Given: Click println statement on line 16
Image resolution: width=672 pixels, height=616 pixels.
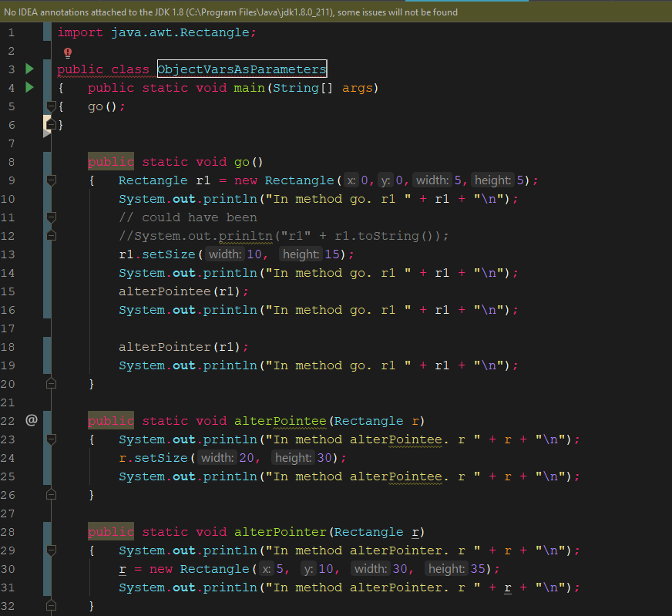Looking at the screenshot, I should pos(318,310).
